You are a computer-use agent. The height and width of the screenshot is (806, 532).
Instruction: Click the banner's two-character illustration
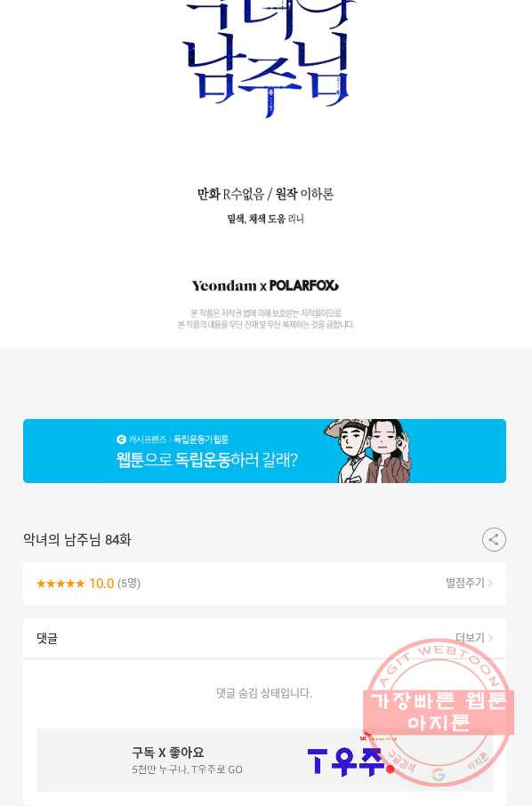pos(368,451)
